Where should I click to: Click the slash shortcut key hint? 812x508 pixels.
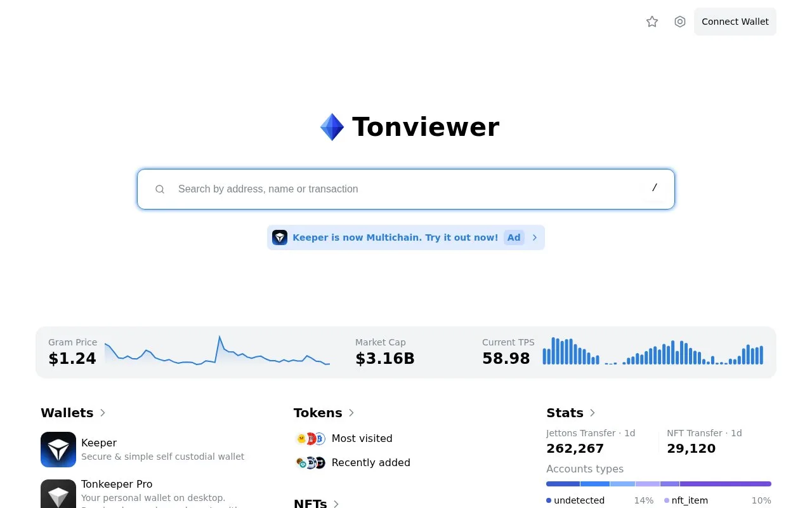click(x=655, y=187)
